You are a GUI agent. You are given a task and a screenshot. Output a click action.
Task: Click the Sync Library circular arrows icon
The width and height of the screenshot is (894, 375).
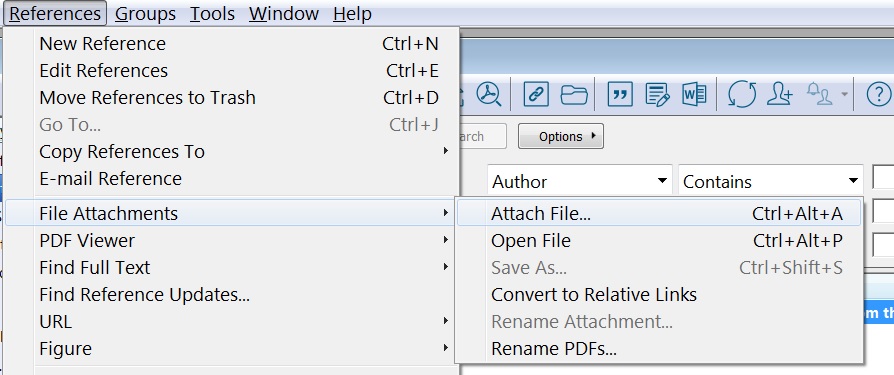[742, 94]
